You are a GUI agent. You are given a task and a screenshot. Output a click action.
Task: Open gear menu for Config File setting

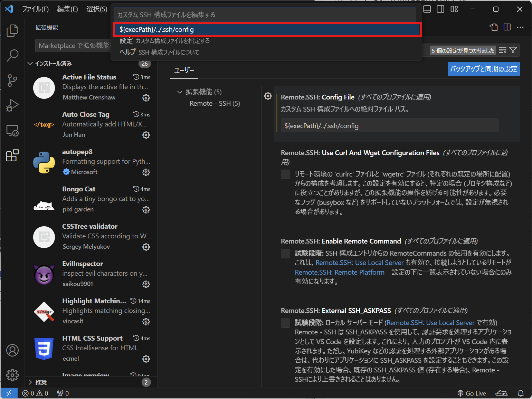(268, 96)
